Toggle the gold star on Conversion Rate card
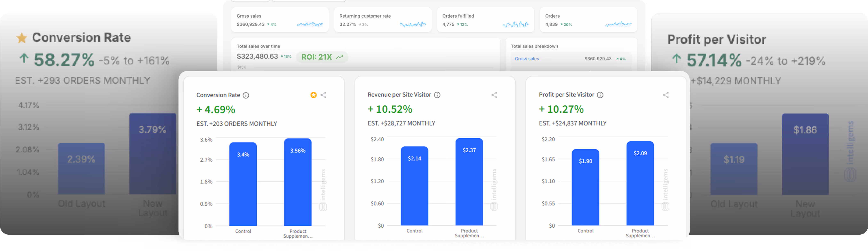 click(x=313, y=95)
